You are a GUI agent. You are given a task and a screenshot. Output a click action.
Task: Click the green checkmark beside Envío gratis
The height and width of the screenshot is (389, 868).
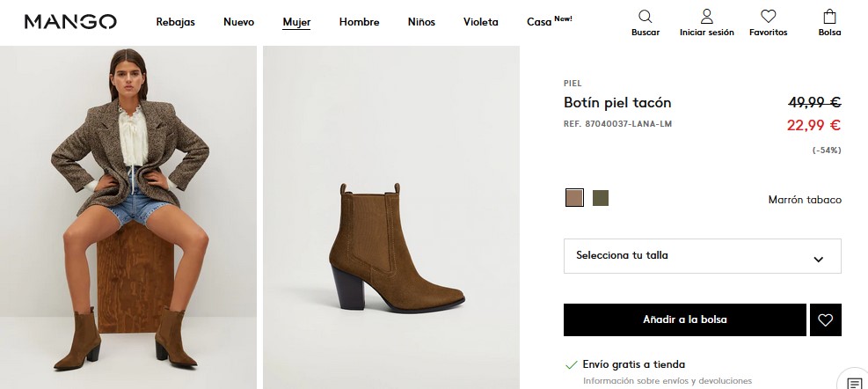click(x=572, y=364)
